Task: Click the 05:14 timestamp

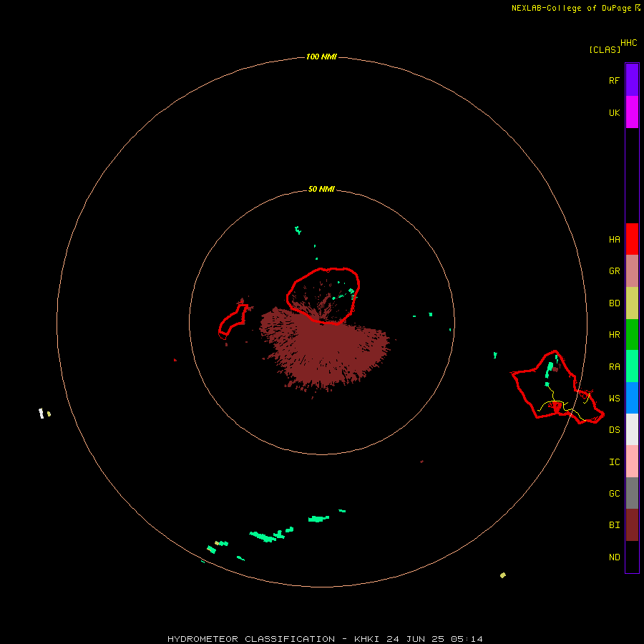Action: [467, 639]
